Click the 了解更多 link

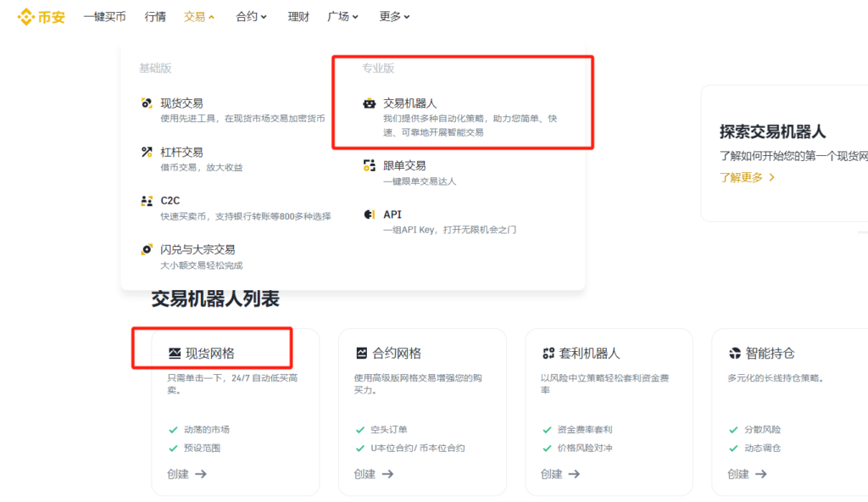pyautogui.click(x=747, y=177)
